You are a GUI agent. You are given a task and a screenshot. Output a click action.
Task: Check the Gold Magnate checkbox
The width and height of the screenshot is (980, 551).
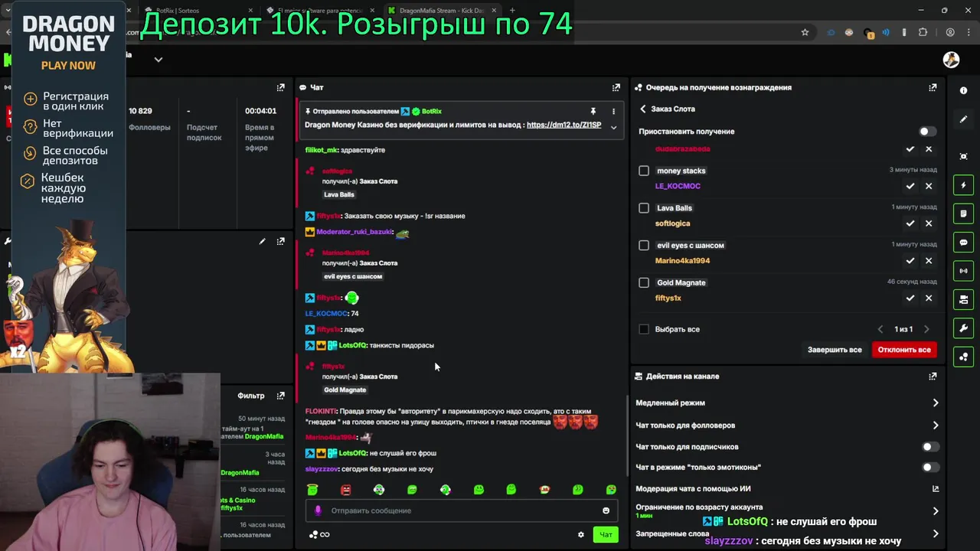pyautogui.click(x=644, y=283)
